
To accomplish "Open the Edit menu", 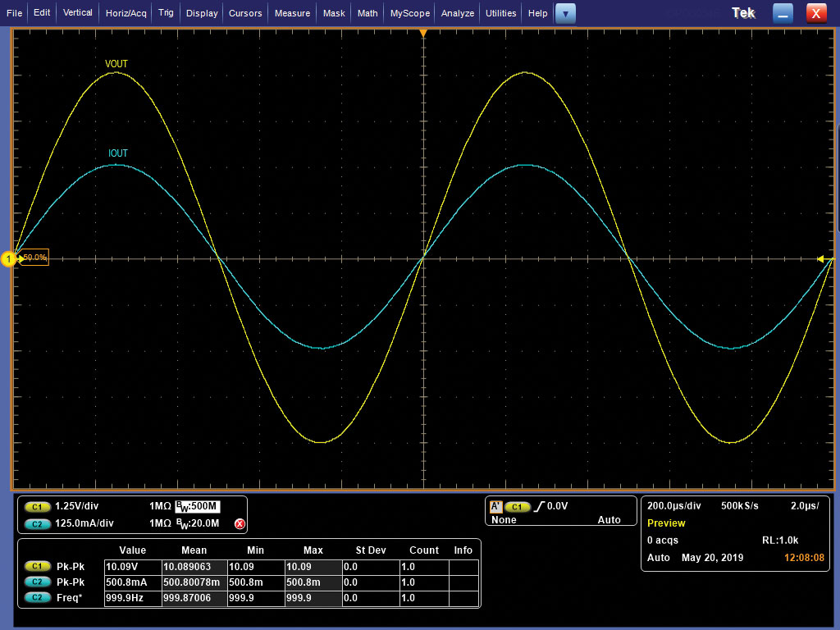I will point(41,13).
